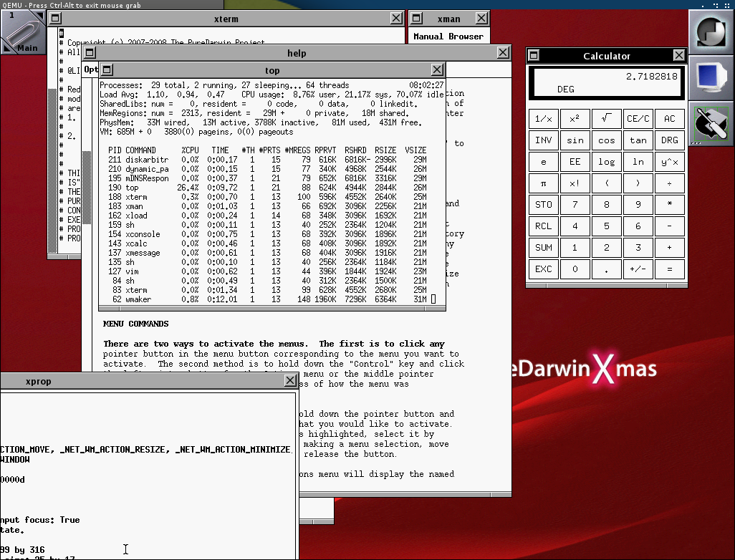
Task: Click the MENU COMMANDS heading in help
Action: (x=135, y=324)
